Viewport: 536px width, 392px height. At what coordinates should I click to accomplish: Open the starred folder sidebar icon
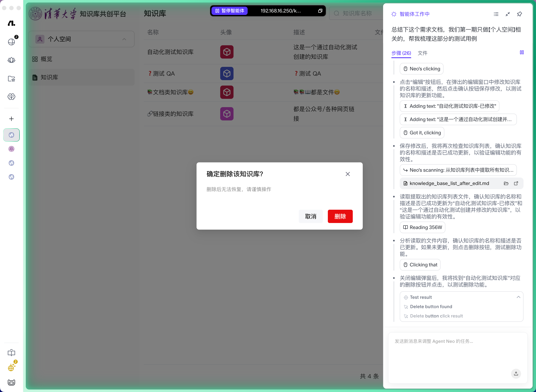(11, 79)
